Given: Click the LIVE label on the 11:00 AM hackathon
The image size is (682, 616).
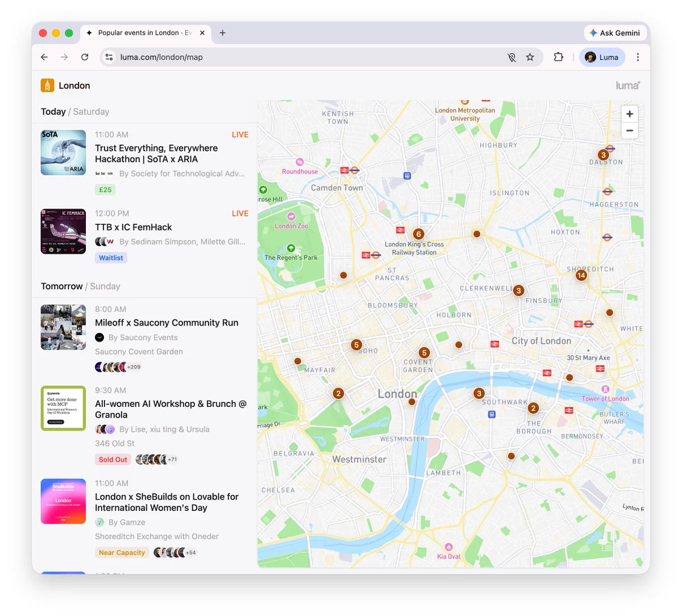Looking at the screenshot, I should (x=240, y=135).
